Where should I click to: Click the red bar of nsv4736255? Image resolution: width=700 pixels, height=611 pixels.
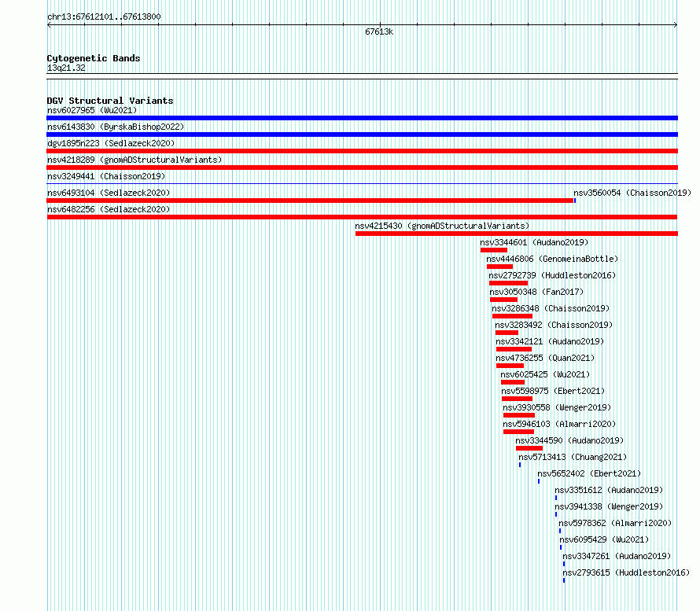click(510, 366)
